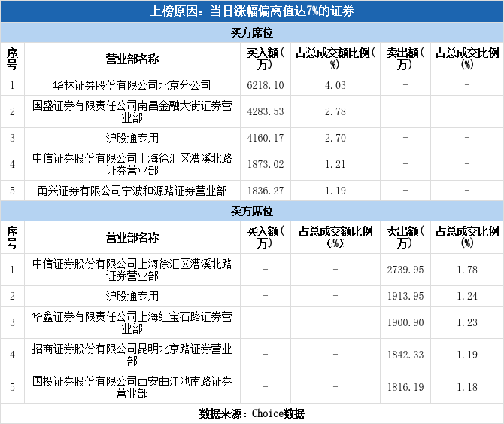
Task: Click the footer 数据来源：Choice数据
Action: point(251,413)
